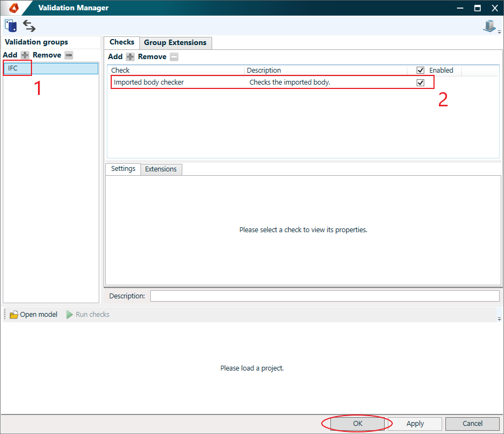The height and width of the screenshot is (434, 504).
Task: Click the Run checks play button
Action: 88,315
